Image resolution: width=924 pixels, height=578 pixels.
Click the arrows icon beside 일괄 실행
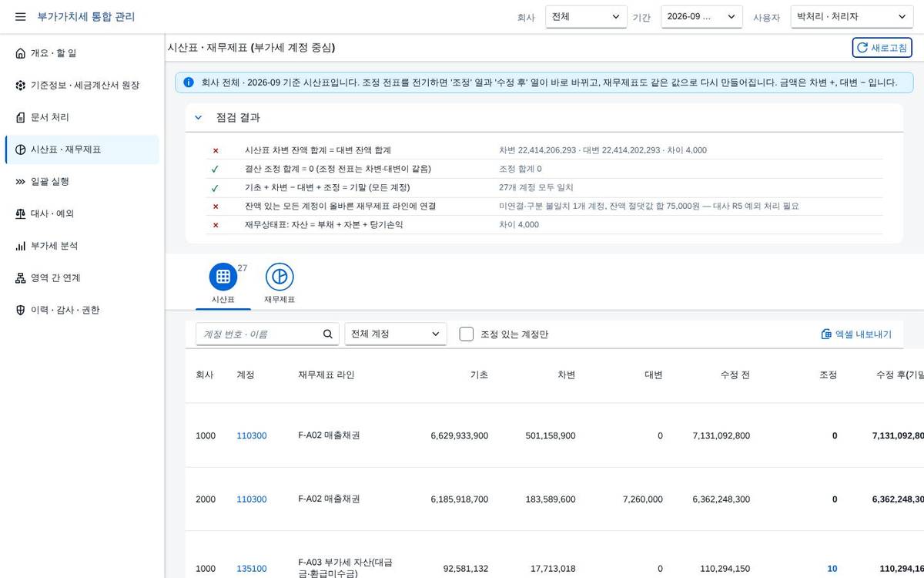(20, 182)
